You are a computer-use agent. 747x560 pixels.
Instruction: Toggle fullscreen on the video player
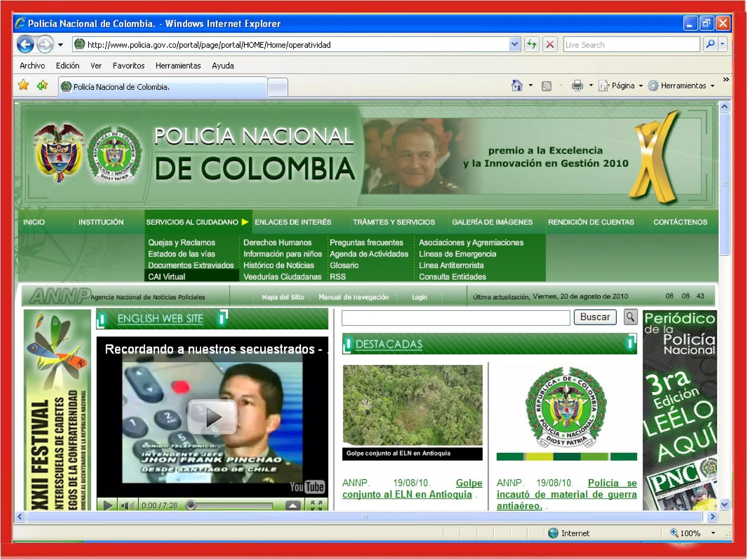(x=316, y=505)
